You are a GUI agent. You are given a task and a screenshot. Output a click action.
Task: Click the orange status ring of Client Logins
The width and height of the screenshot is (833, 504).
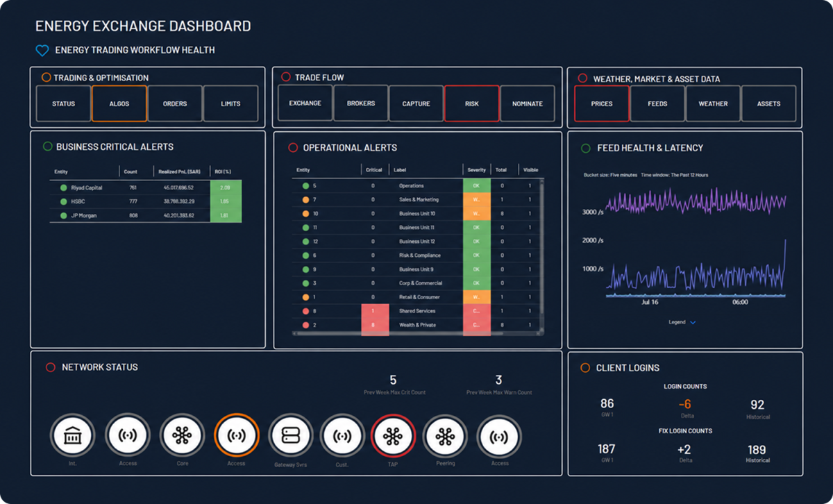[585, 367]
